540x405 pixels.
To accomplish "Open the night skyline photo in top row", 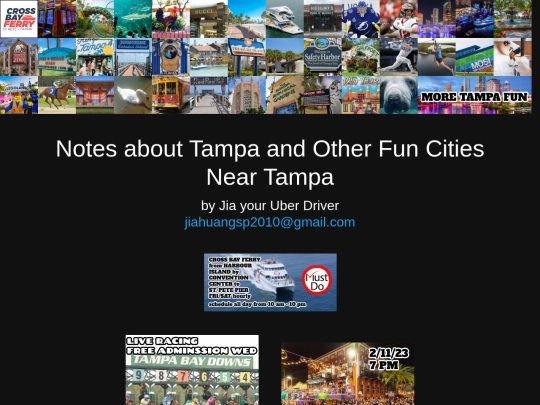I will 437,19.
